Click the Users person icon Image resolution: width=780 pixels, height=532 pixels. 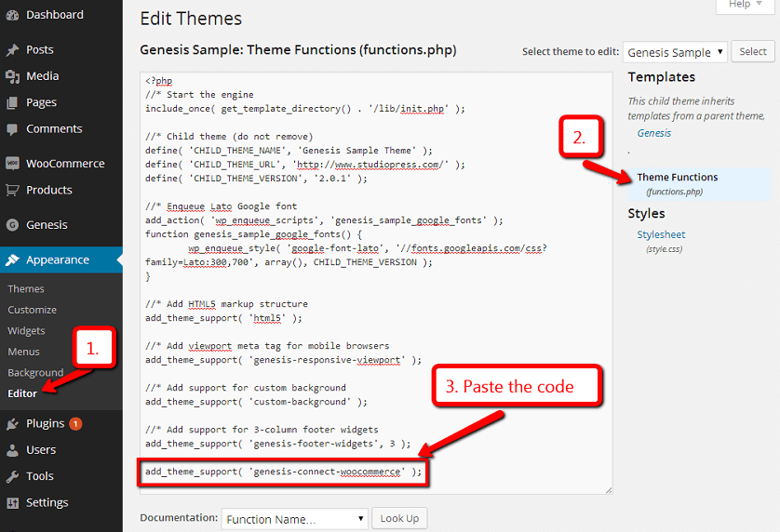12,450
